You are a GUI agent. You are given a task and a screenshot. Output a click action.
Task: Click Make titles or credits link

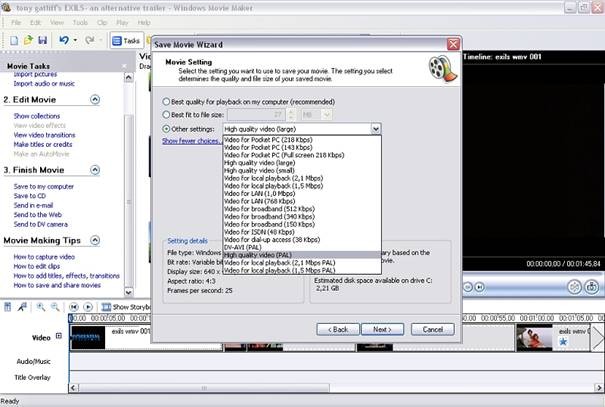(43, 144)
